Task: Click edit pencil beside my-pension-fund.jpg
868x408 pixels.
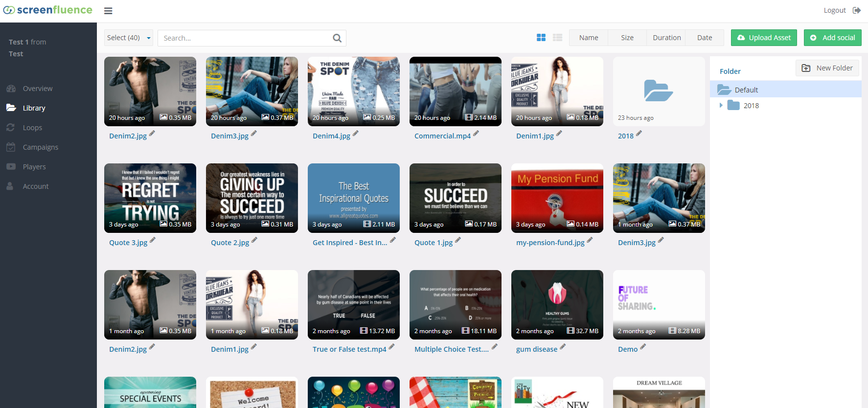Action: [x=590, y=240]
